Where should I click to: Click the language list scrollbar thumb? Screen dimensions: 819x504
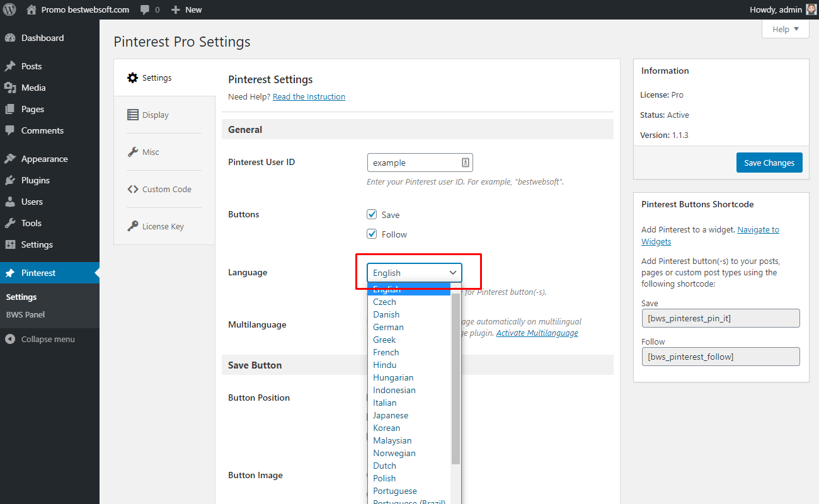(455, 378)
